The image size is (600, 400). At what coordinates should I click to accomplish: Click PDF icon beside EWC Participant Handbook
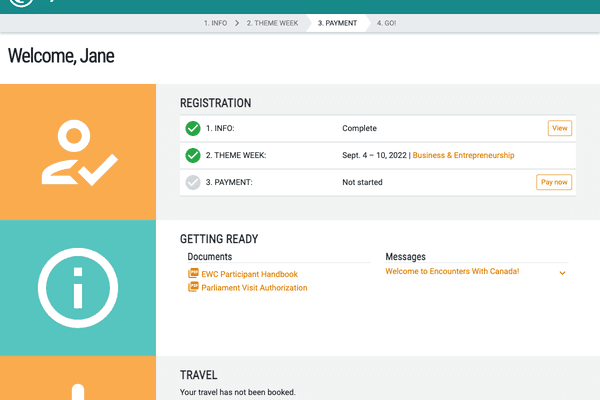tap(194, 274)
